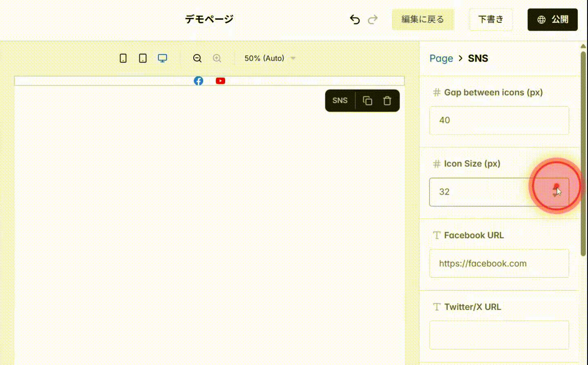The image size is (588, 365).
Task: Select the desktop preview icon
Action: point(162,58)
